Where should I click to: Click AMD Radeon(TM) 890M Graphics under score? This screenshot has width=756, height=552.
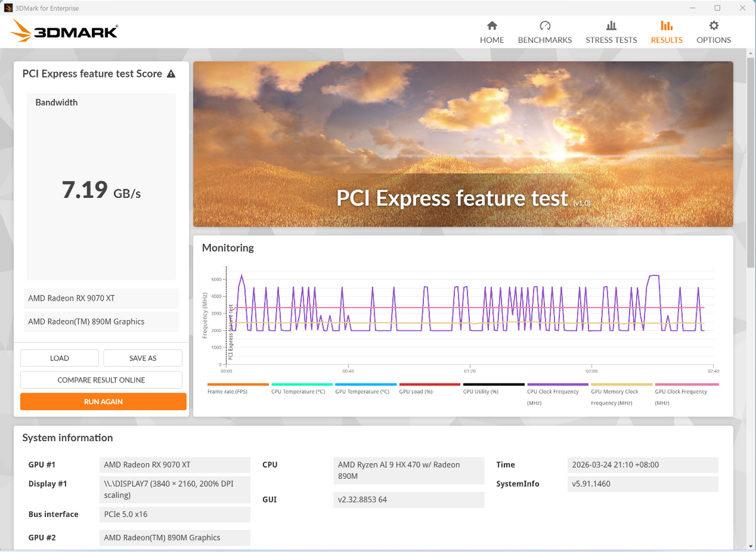(101, 321)
